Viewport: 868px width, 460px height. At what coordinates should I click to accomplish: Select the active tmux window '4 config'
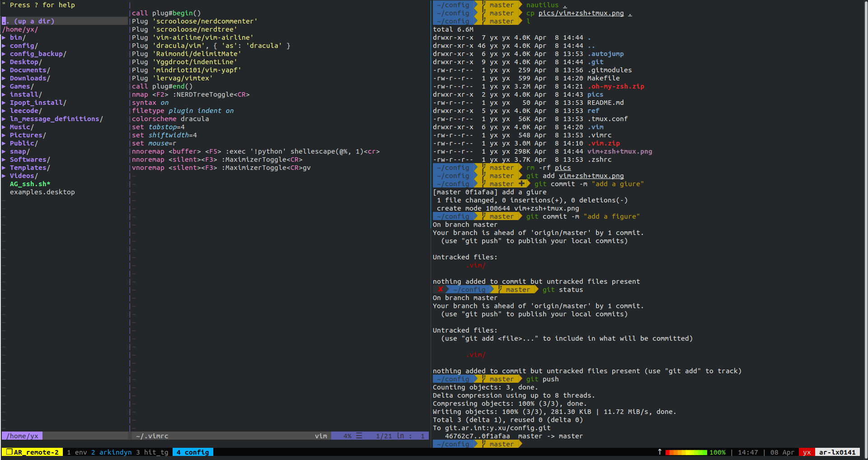click(193, 452)
